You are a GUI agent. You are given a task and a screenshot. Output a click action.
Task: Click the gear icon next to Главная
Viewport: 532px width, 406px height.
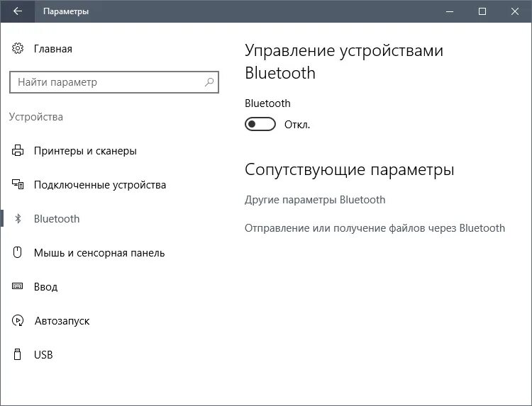(18, 48)
